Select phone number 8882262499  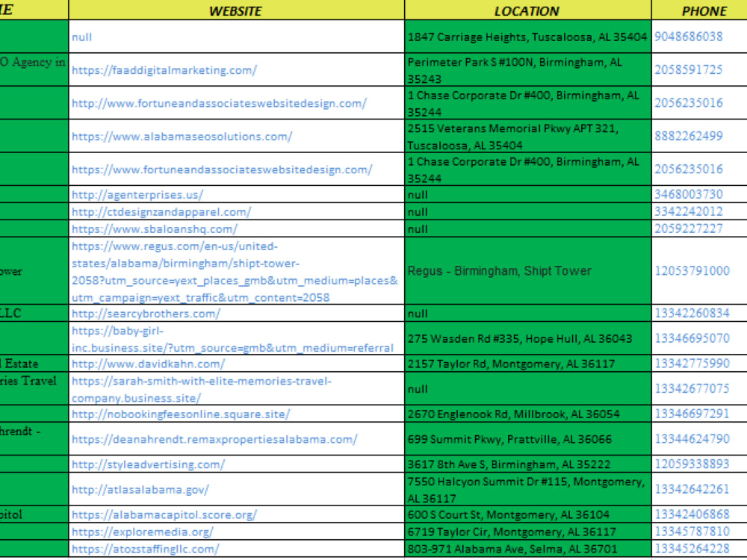(x=689, y=136)
